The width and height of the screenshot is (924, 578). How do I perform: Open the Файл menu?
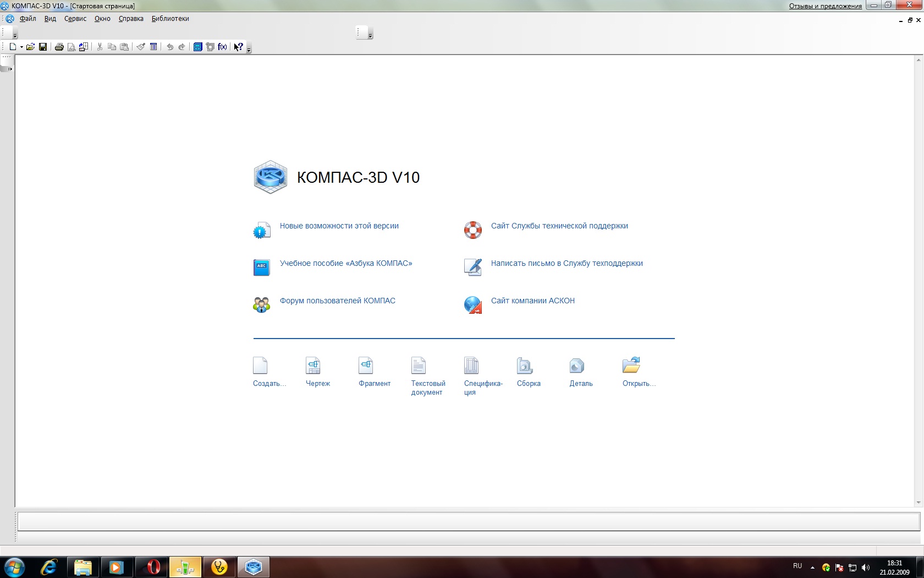pos(28,19)
